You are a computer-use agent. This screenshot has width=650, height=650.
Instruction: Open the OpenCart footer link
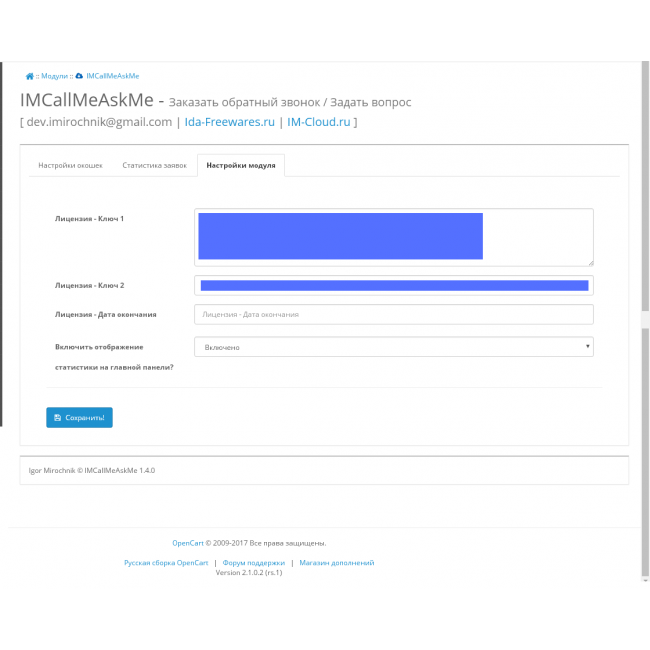point(188,543)
